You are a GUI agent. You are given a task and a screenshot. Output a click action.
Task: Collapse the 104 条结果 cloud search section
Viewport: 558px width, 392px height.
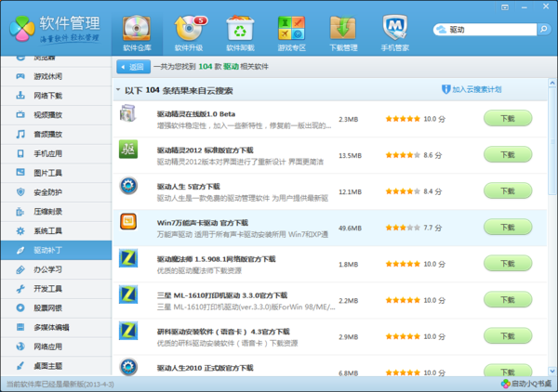[118, 90]
